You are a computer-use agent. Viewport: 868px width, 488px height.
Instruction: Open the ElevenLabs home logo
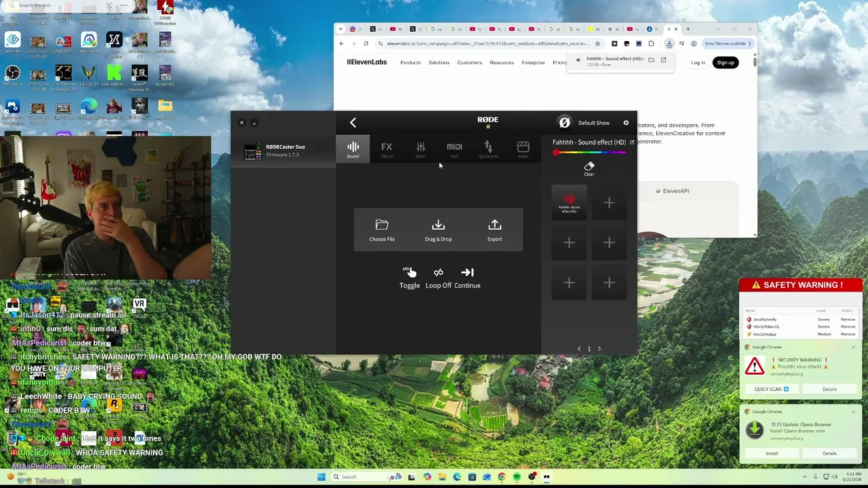click(x=367, y=62)
